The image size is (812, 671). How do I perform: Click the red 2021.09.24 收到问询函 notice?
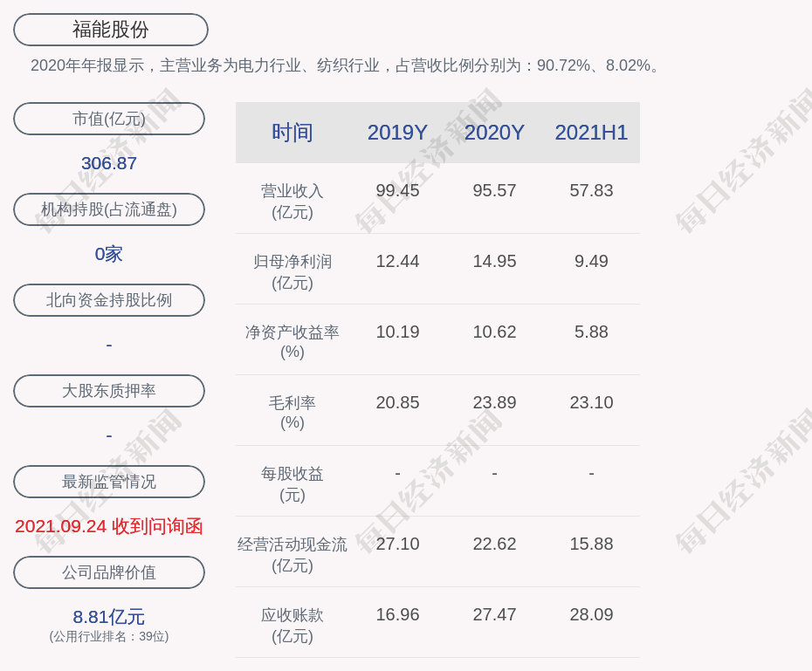(109, 526)
